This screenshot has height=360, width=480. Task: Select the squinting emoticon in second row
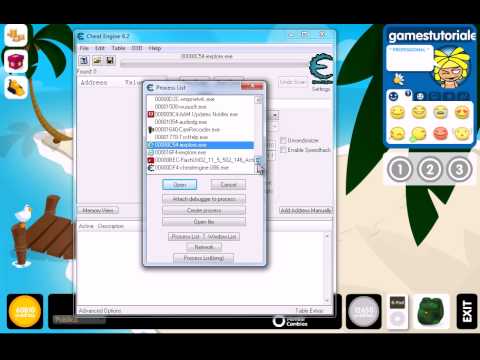(x=397, y=134)
